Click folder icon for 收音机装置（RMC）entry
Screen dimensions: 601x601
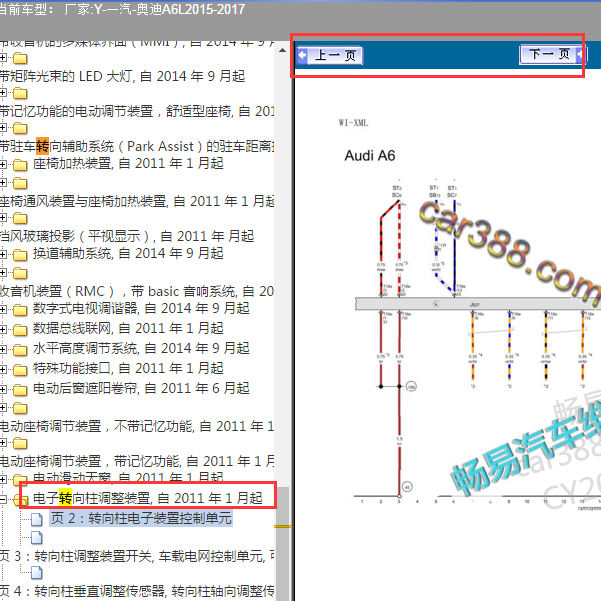[x=20, y=273]
